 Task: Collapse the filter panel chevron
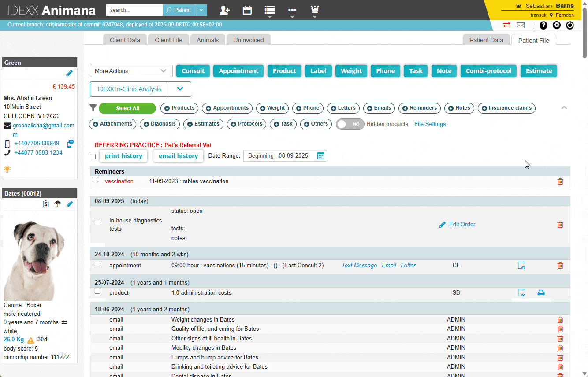click(x=564, y=108)
